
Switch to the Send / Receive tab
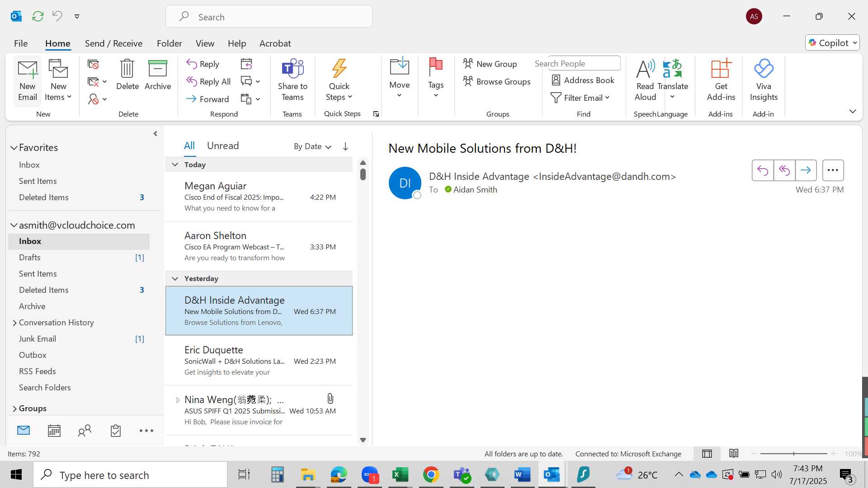pos(113,43)
